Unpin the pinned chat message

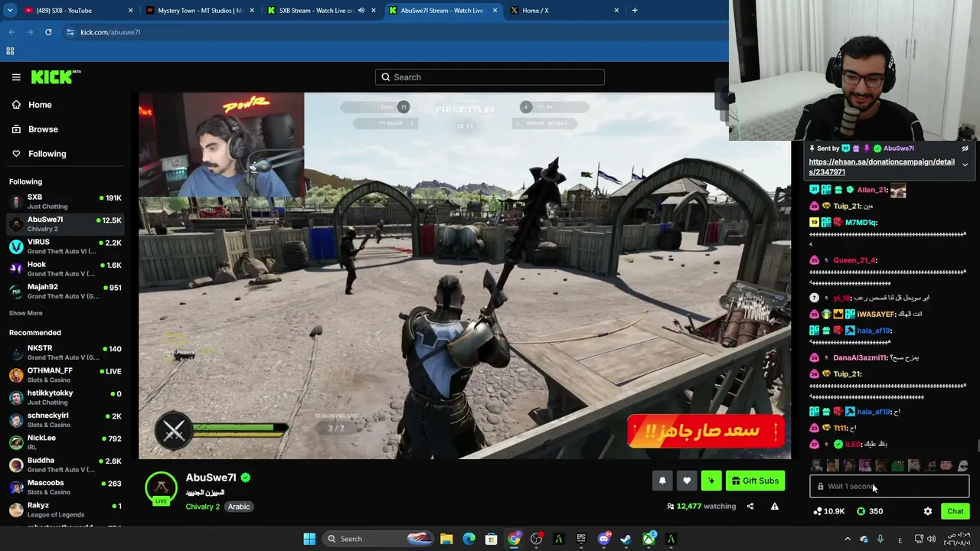coord(965,148)
